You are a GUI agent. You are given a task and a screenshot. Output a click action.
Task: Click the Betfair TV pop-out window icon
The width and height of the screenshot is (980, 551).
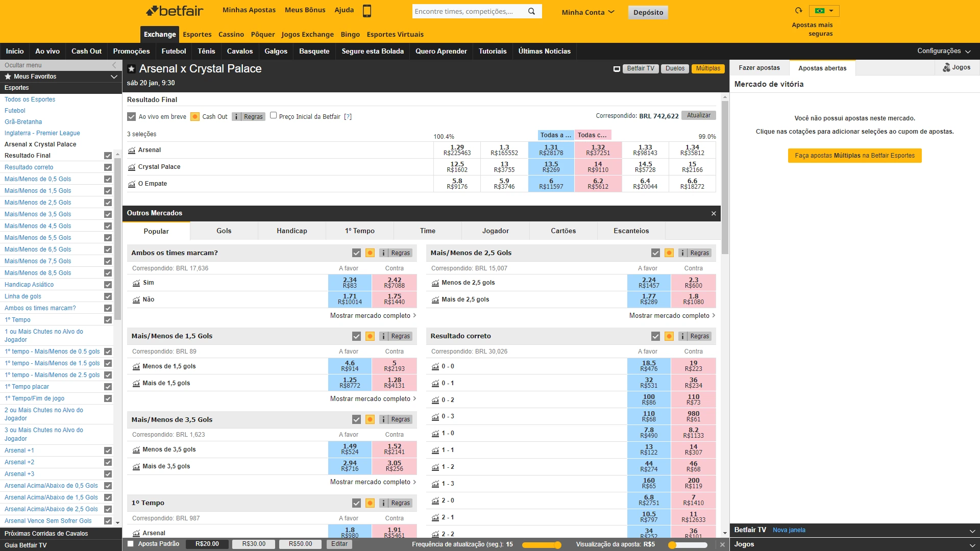617,69
